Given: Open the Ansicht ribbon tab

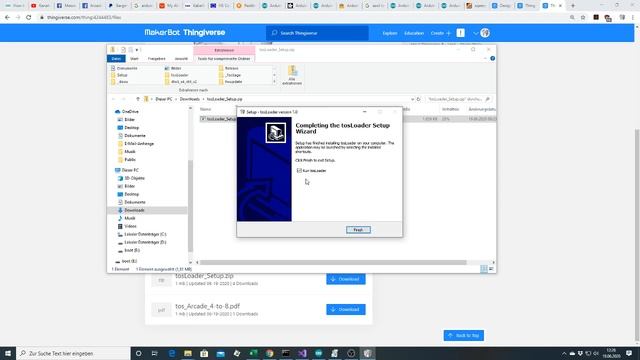Looking at the screenshot, I should pyautogui.click(x=181, y=59).
